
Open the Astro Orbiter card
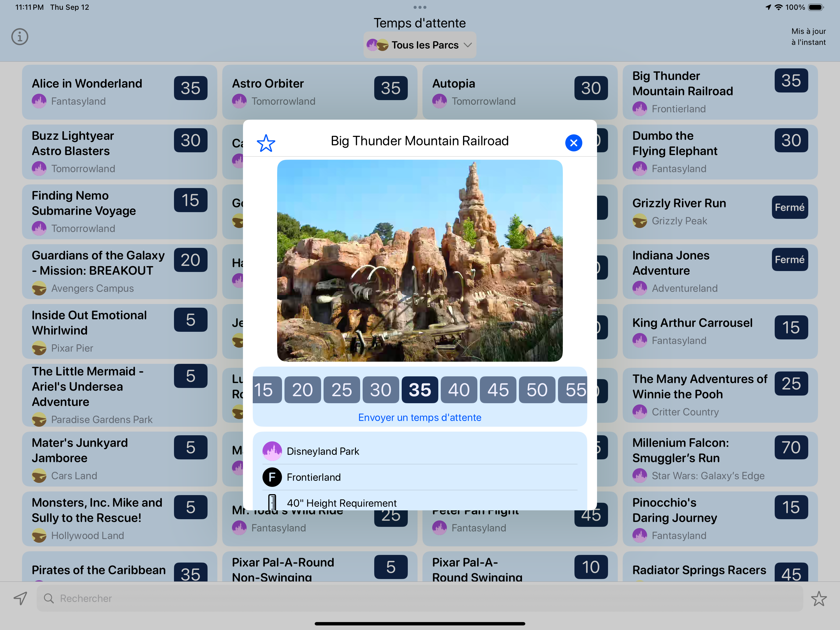click(x=319, y=92)
